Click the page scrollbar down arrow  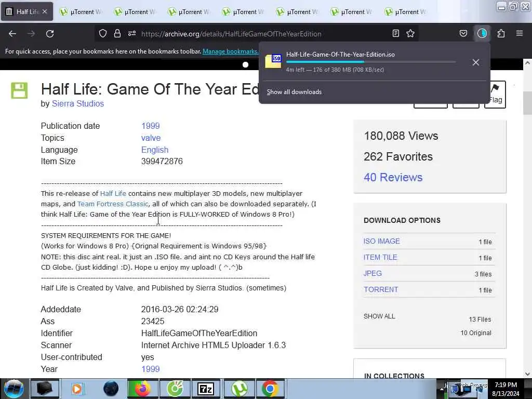click(527, 374)
